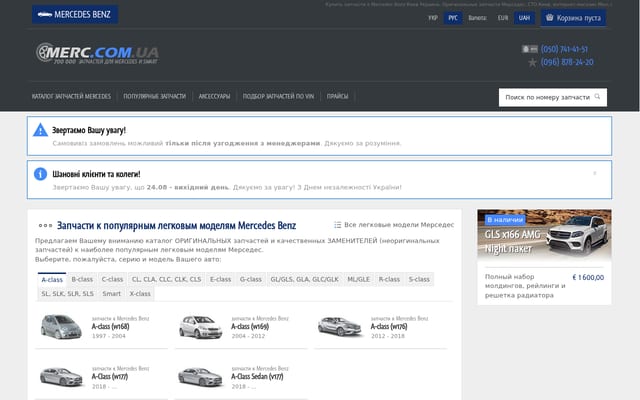Image resolution: width=640 pixels, height=400 pixels.
Task: Open the merc.com.ua site logo
Action: click(97, 53)
